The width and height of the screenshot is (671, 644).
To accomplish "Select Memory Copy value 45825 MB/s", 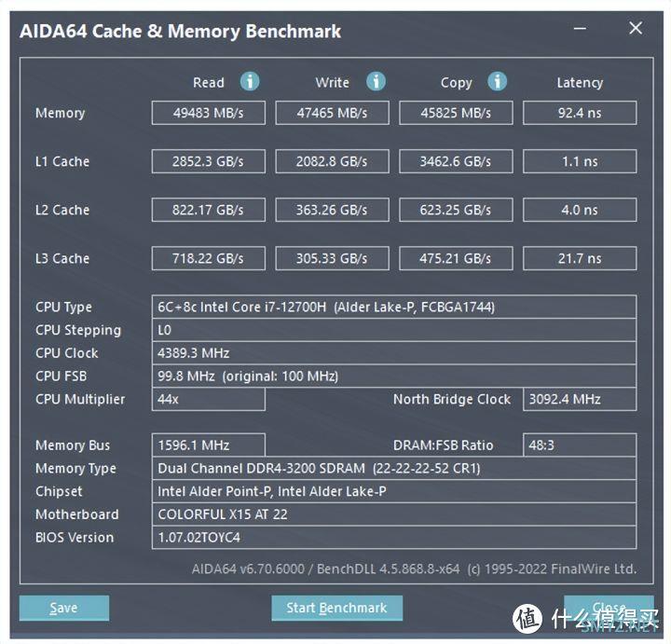I will (x=456, y=113).
